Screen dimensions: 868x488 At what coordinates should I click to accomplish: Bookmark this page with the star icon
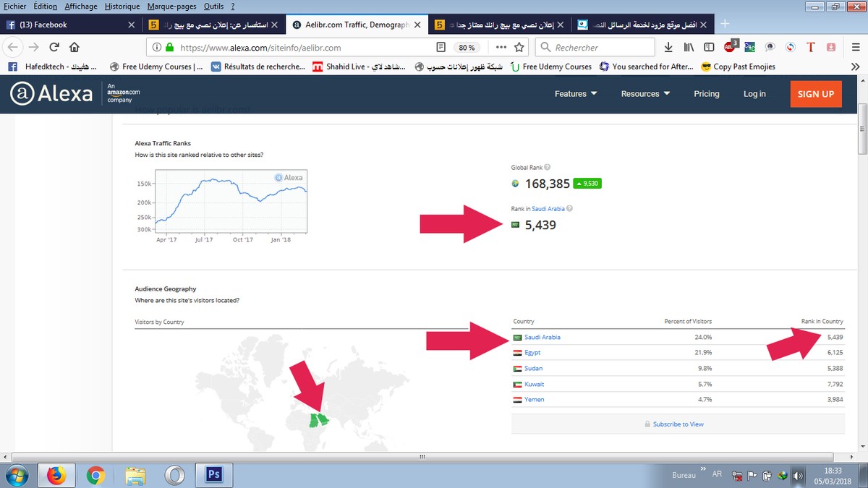click(x=519, y=48)
